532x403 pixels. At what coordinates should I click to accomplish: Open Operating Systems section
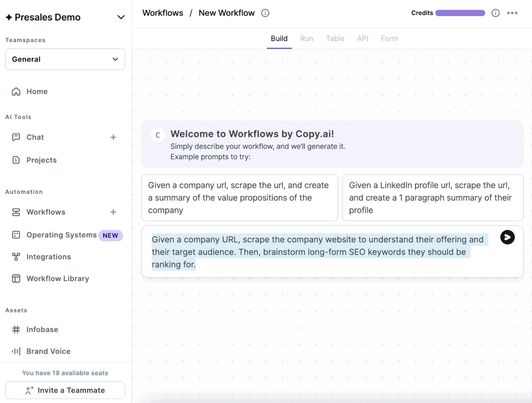point(62,235)
